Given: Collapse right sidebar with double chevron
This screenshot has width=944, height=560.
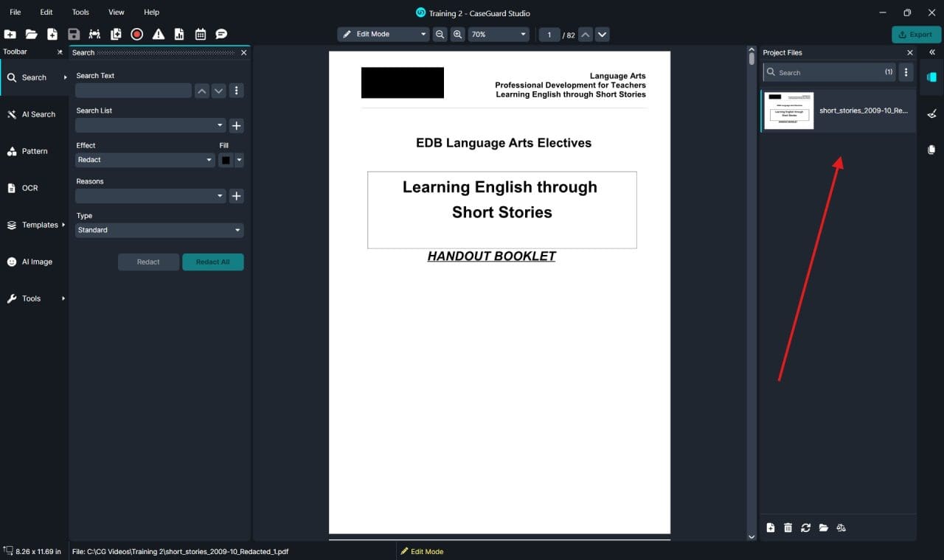Looking at the screenshot, I should click(932, 52).
